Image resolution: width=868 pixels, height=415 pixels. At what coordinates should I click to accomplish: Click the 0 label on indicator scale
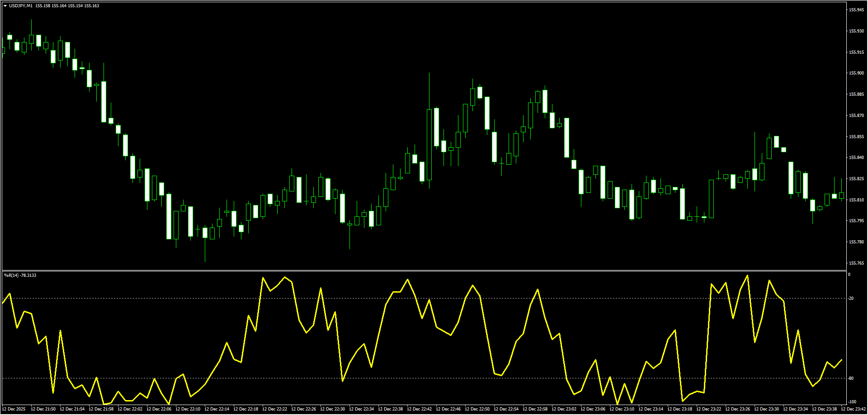(849, 275)
